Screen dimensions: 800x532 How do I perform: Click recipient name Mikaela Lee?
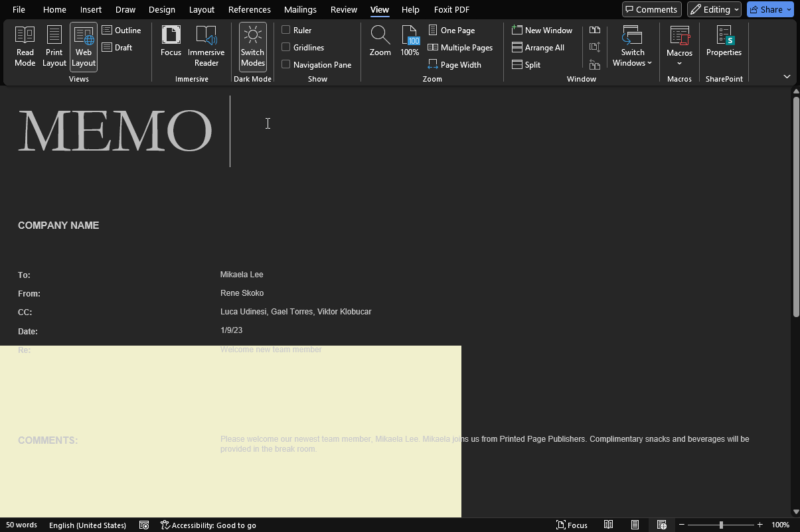coord(242,275)
